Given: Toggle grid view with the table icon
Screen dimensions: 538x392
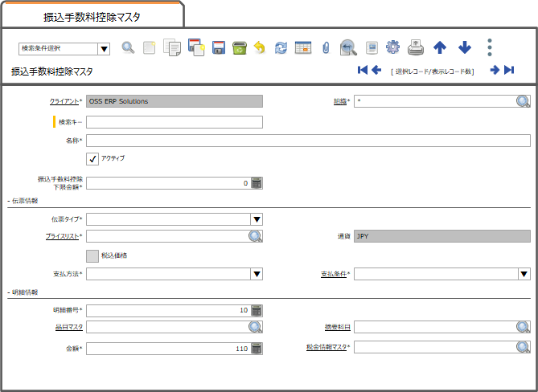Looking at the screenshot, I should click(303, 47).
